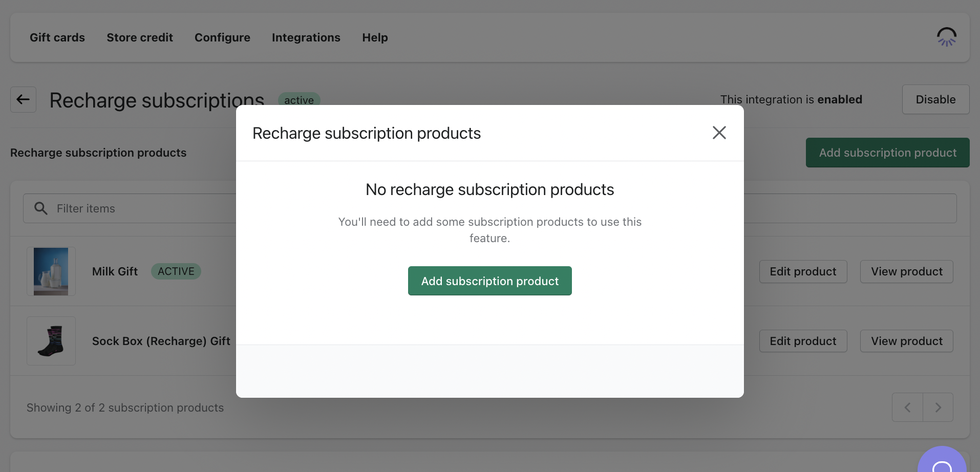Close the Recharge subscription products dialog
This screenshot has height=472, width=980.
tap(719, 133)
